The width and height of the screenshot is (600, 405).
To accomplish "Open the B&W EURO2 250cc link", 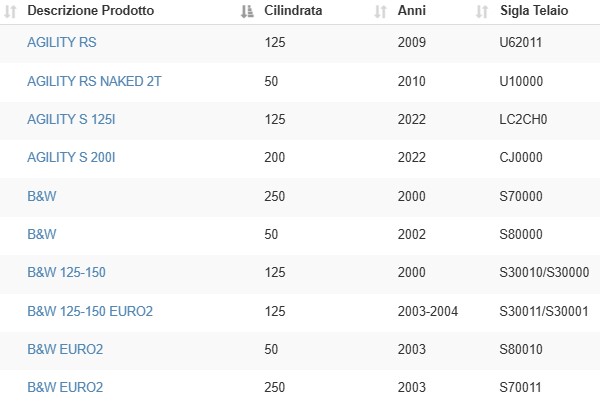I will tap(65, 387).
